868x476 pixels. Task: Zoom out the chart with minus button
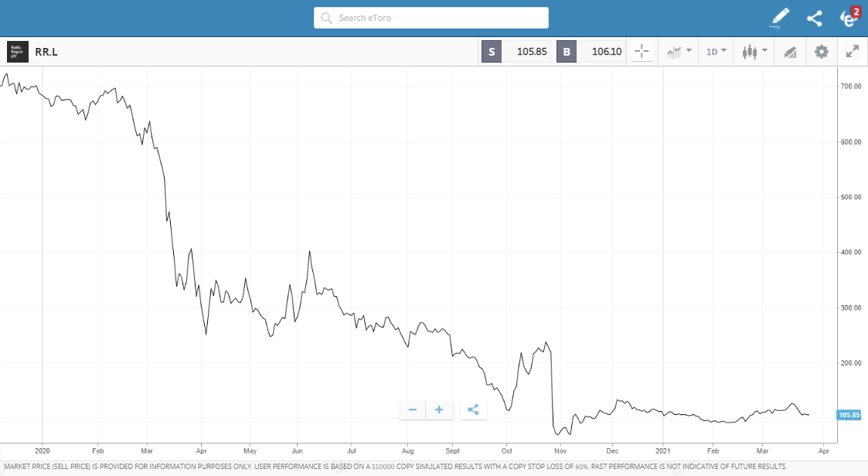[413, 410]
